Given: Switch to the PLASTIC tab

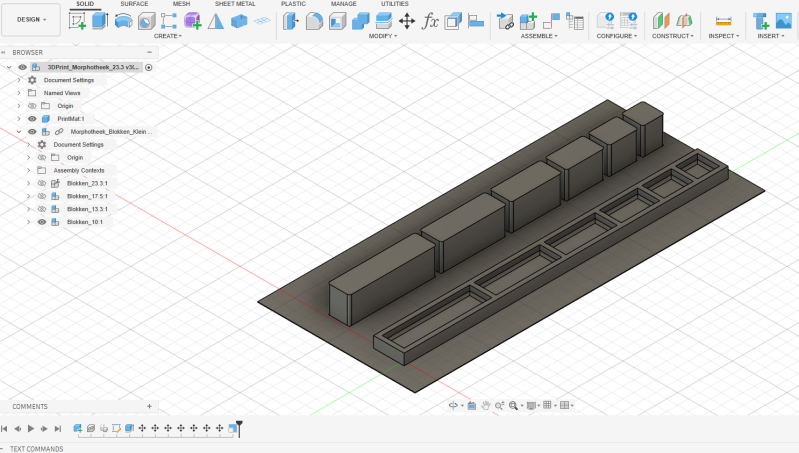Looking at the screenshot, I should click(293, 4).
